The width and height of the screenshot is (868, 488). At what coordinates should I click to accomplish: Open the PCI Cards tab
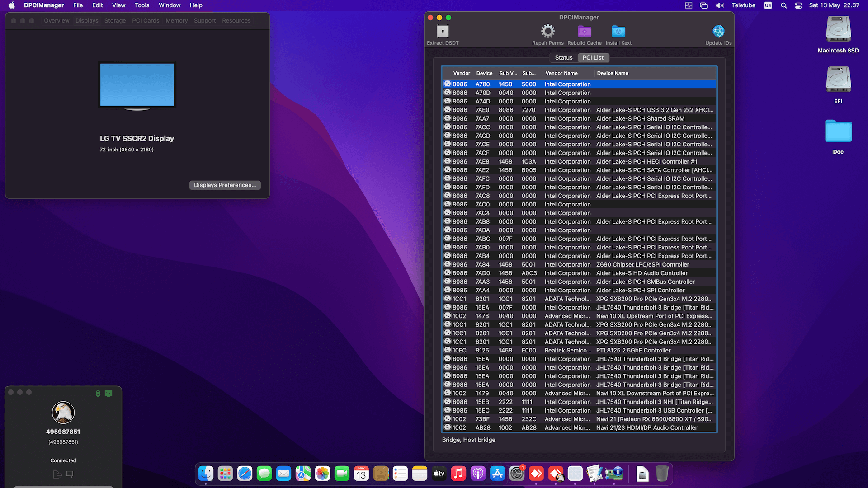point(146,21)
